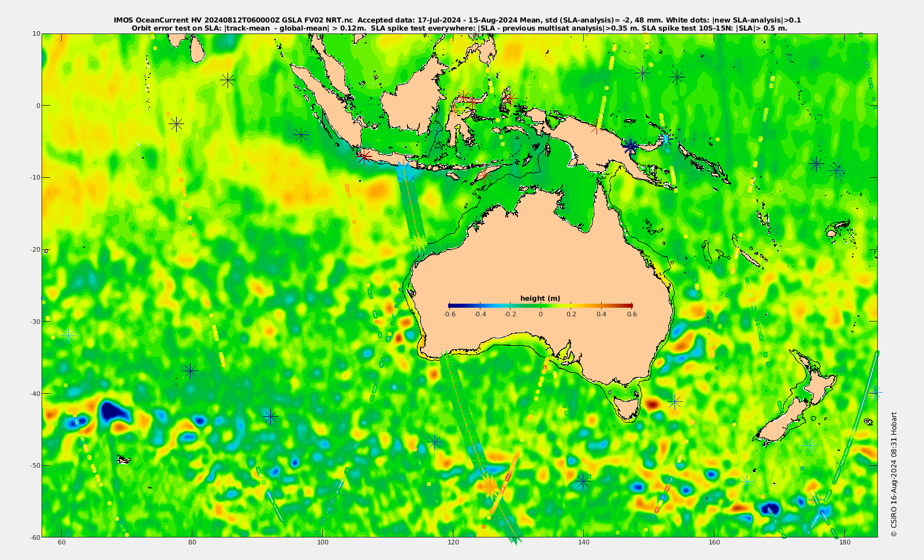Click the CSIRO timestamp text along the right edge

click(x=893, y=474)
